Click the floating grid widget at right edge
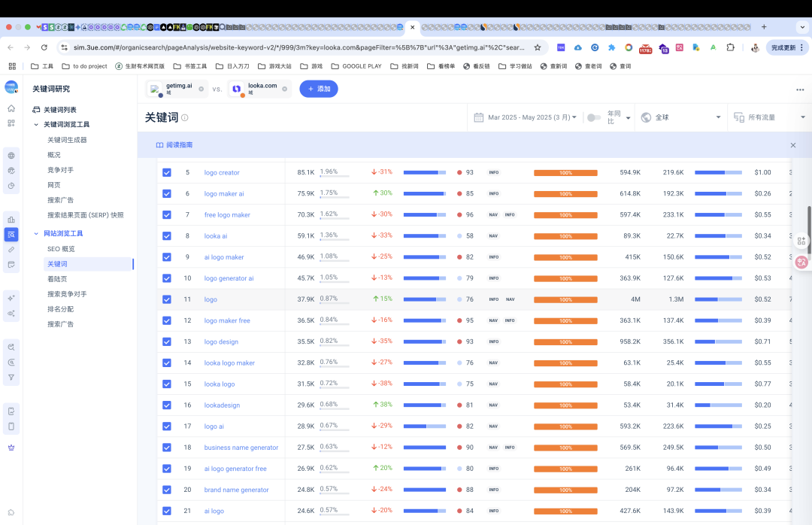Screen dimensions: 812x525 click(801, 241)
